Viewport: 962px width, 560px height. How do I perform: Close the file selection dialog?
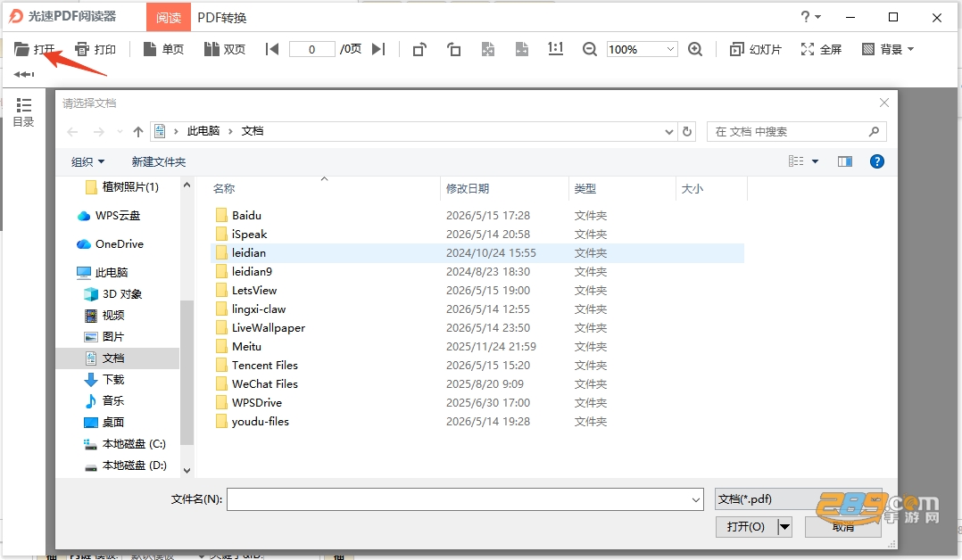point(884,103)
